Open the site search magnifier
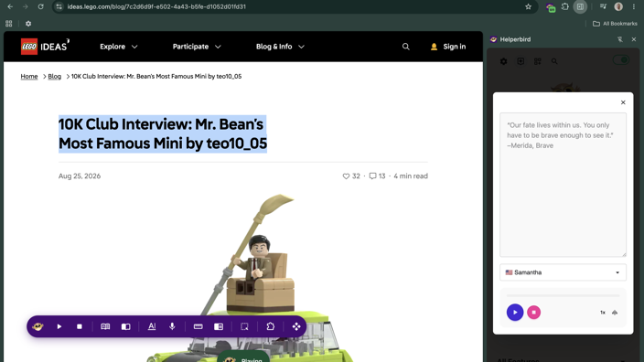 click(x=406, y=47)
